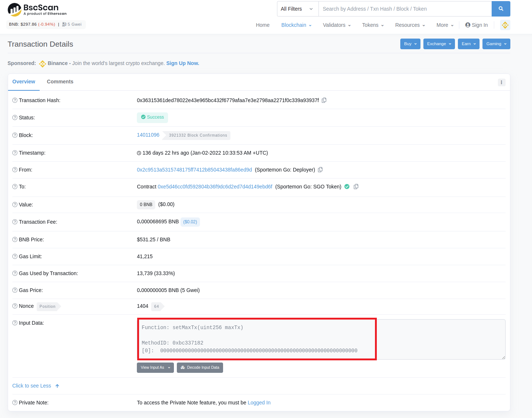This screenshot has width=532, height=418.
Task: Click the help icon beside Gas Price
Action: pos(15,290)
